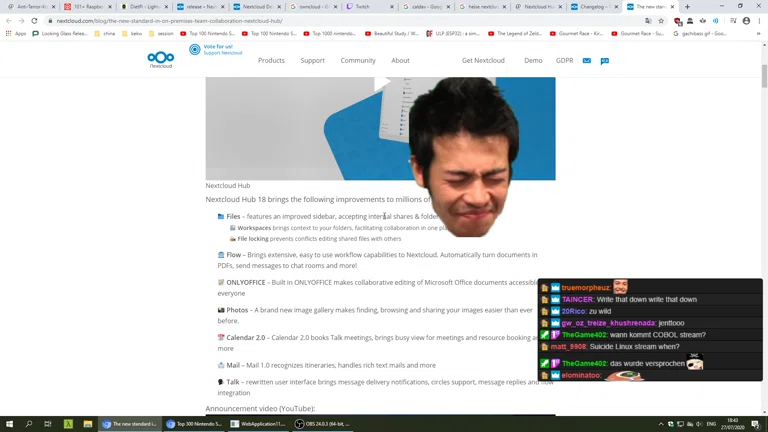Switch to WebApplication11 in the taskbar
768x432 pixels.
258,424
